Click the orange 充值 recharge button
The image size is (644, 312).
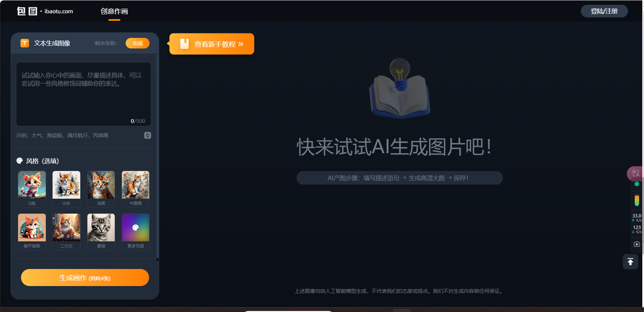[137, 43]
